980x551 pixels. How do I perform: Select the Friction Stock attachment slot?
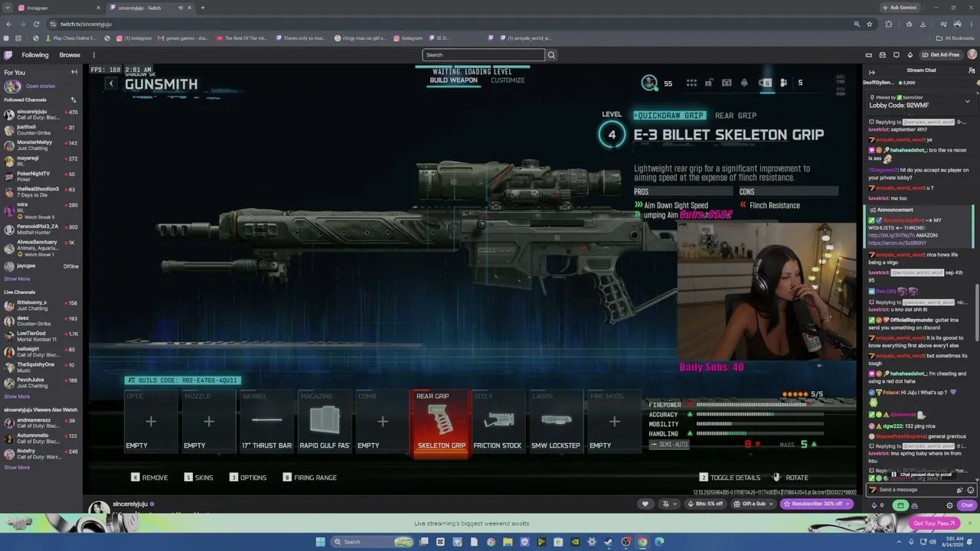(498, 423)
